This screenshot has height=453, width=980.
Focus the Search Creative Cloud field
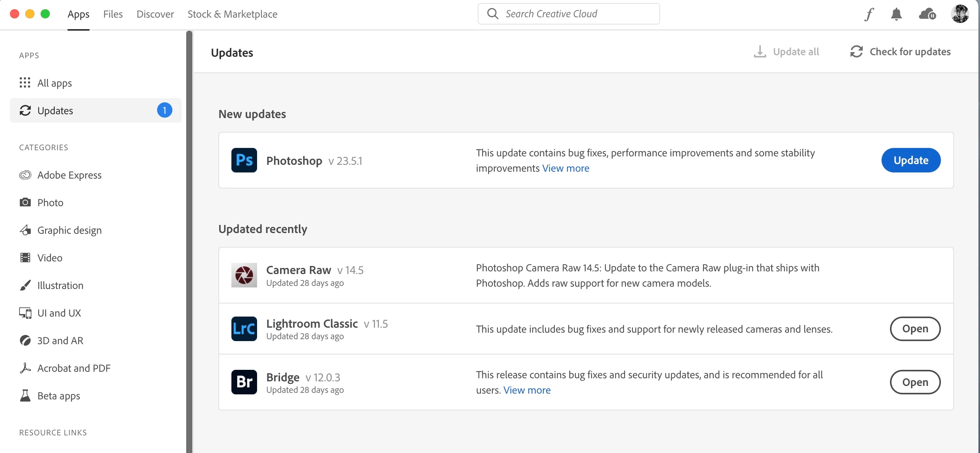tap(569, 14)
